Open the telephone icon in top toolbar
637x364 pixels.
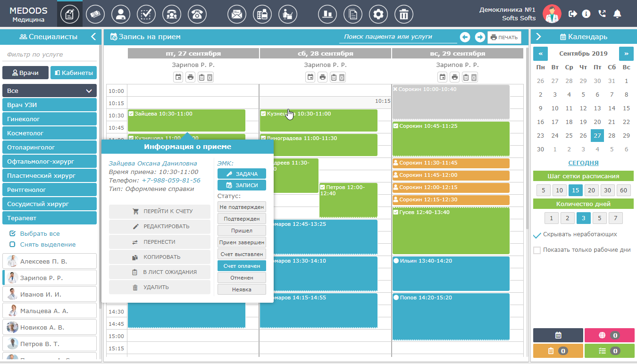pos(197,14)
